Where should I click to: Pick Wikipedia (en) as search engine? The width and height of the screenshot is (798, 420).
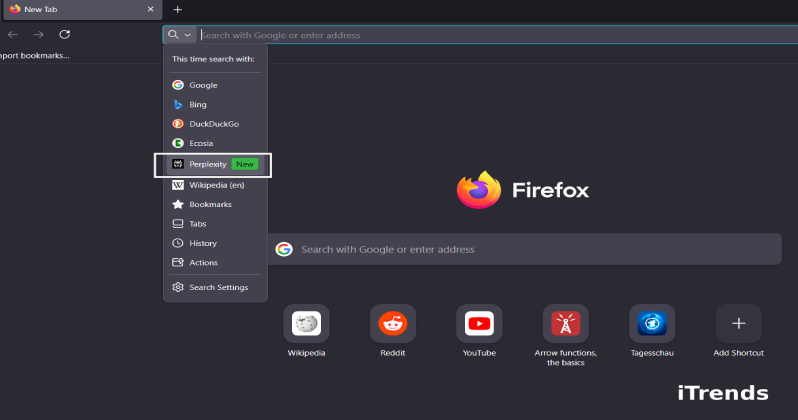[x=216, y=185]
